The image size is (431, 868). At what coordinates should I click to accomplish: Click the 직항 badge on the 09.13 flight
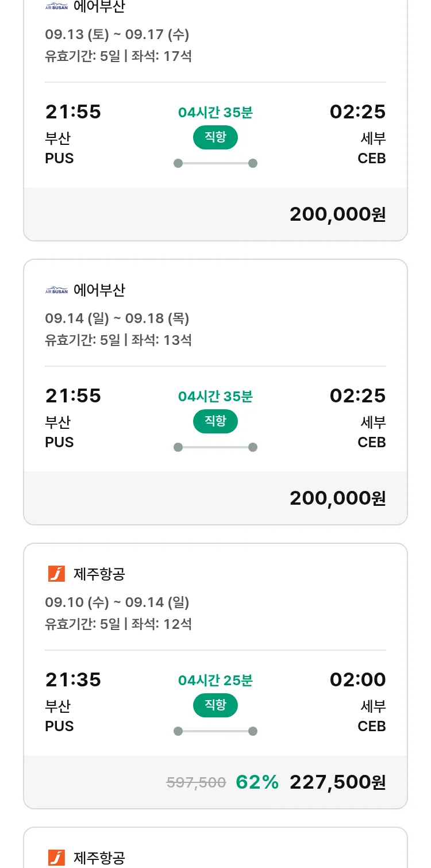[215, 137]
